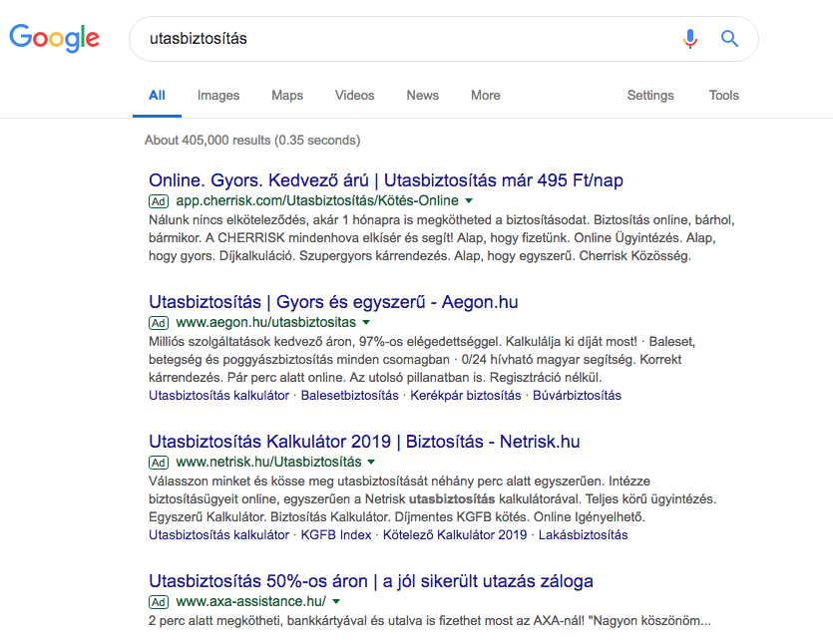Click Aegon description starting 'Milliós szolgáltatások'
Image resolution: width=833 pixels, height=644 pixels.
pyautogui.click(x=422, y=360)
